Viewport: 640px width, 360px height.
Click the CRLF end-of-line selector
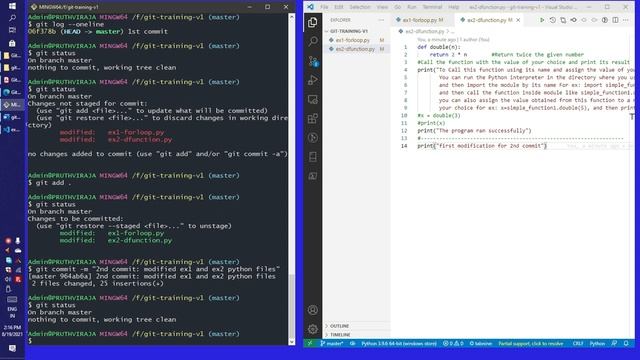(x=578, y=344)
